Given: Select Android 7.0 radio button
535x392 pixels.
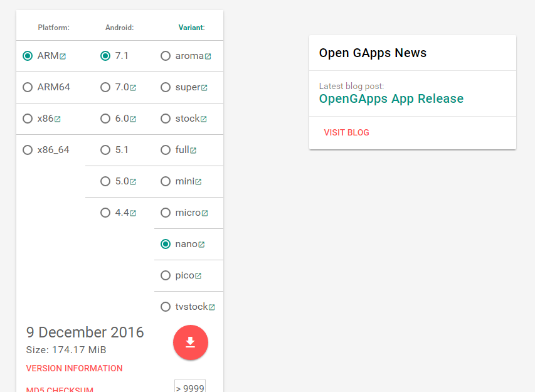Looking at the screenshot, I should click(105, 87).
